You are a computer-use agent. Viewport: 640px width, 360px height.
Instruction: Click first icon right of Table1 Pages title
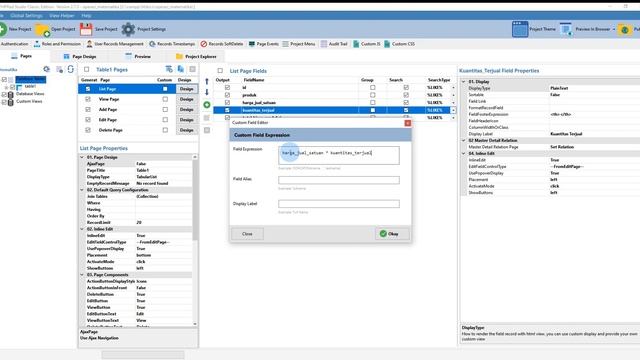coord(169,69)
